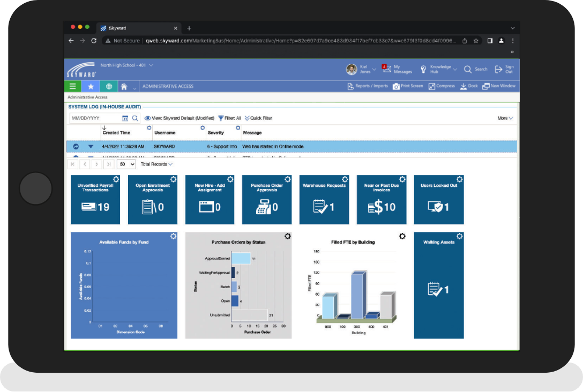
Task: Click Print Screen camera button
Action: point(408,86)
